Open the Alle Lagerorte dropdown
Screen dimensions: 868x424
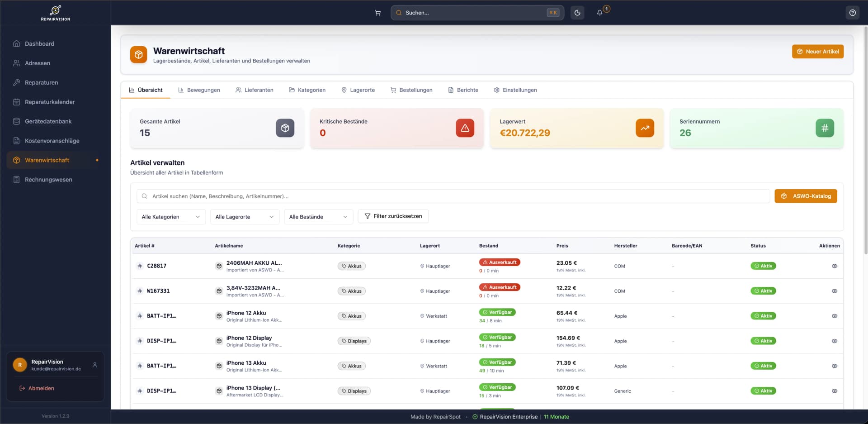click(x=245, y=217)
